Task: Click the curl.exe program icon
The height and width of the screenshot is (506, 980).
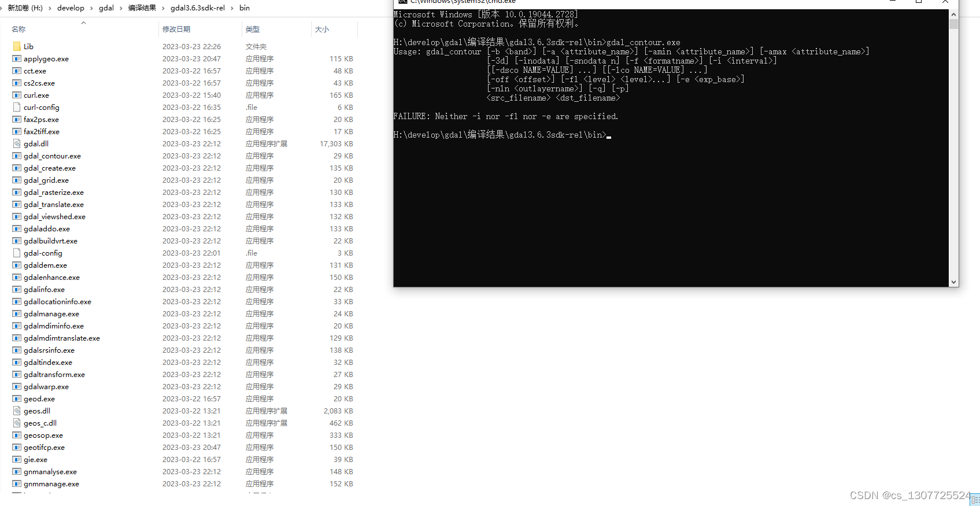Action: (x=17, y=95)
